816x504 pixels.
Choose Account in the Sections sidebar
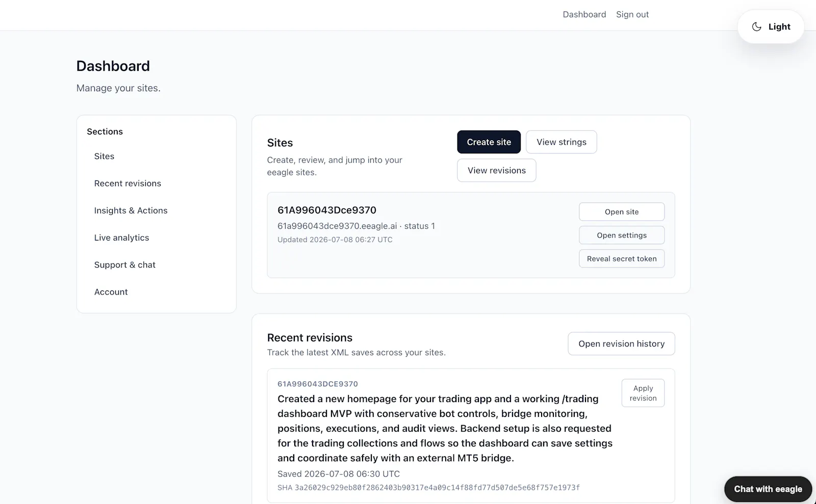(x=111, y=292)
